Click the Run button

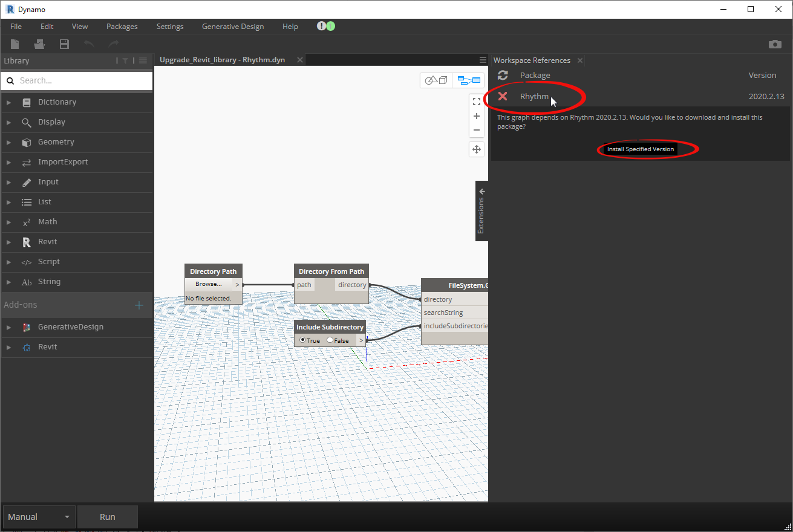click(x=108, y=517)
